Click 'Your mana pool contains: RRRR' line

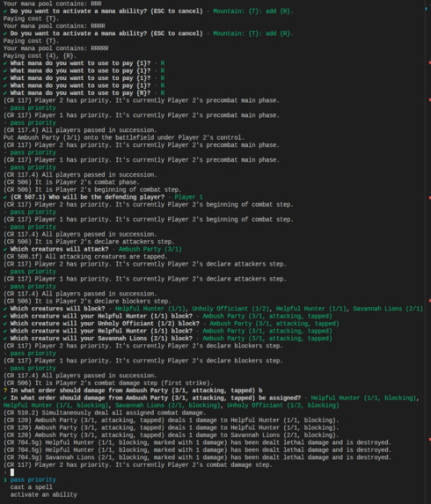click(54, 26)
